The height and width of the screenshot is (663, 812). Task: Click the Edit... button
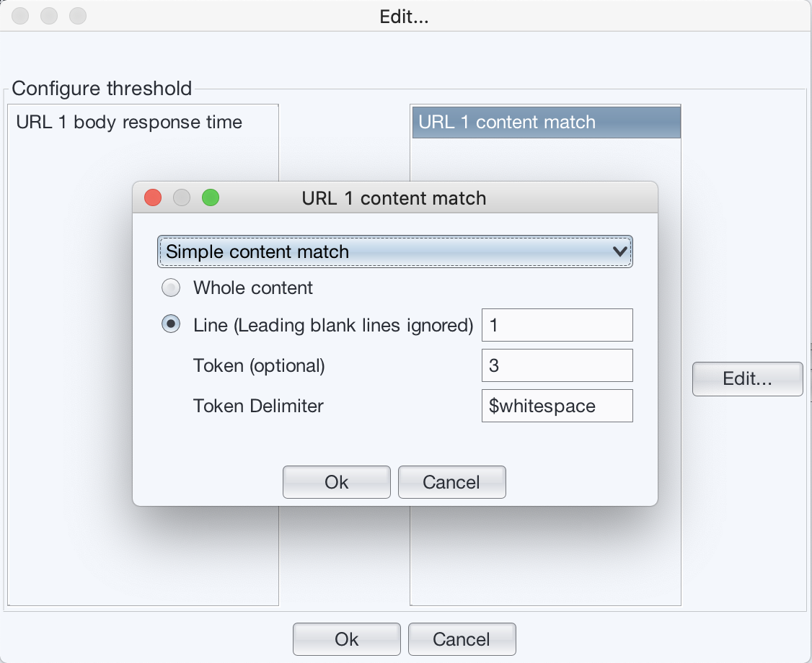[x=747, y=379]
